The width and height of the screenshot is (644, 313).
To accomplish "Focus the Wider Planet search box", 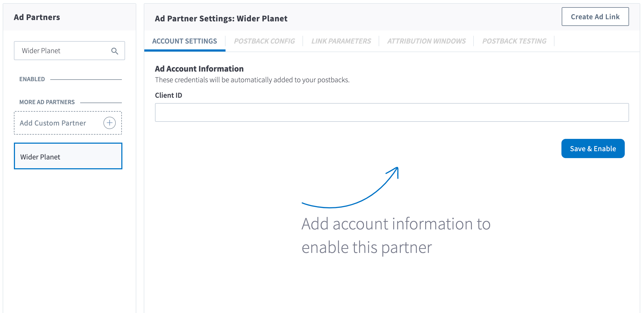I will click(x=63, y=51).
